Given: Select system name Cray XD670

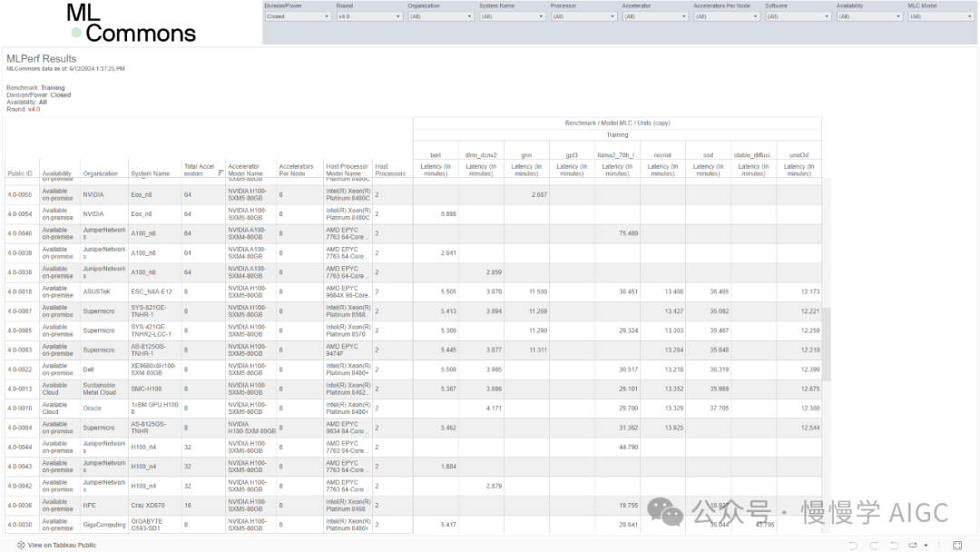Looking at the screenshot, I should [148, 505].
